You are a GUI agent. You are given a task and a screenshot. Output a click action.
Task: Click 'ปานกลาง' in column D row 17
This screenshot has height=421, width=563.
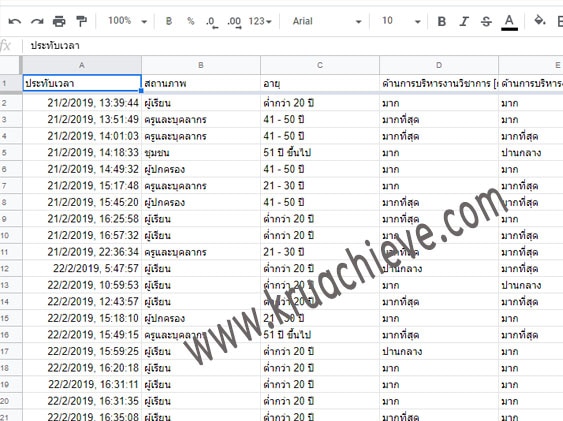point(439,351)
